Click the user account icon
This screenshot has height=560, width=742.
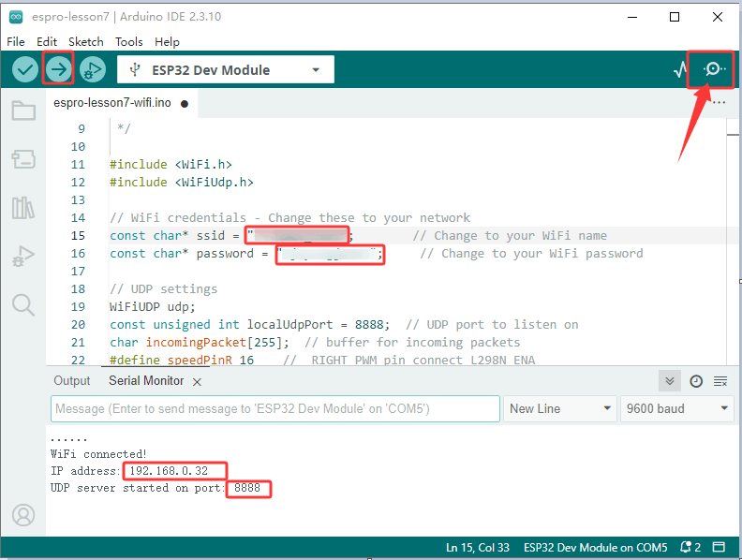click(x=23, y=515)
